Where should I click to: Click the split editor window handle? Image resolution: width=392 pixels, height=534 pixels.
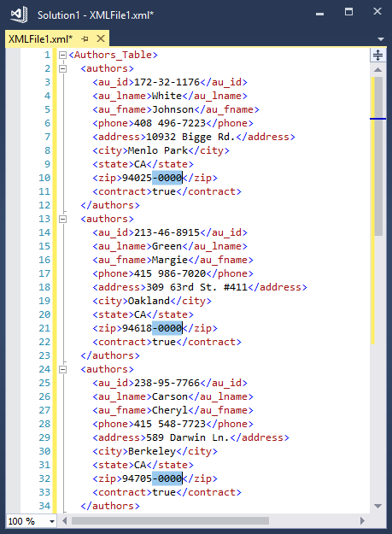(377, 55)
